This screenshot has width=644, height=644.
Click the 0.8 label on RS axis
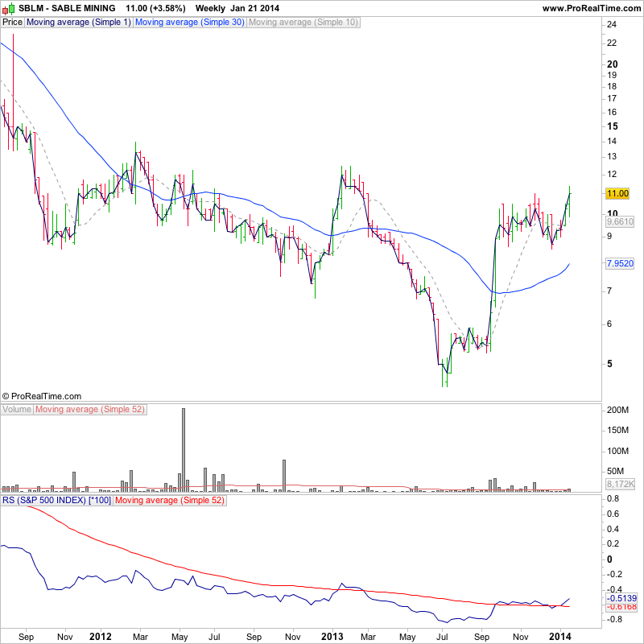coord(613,498)
